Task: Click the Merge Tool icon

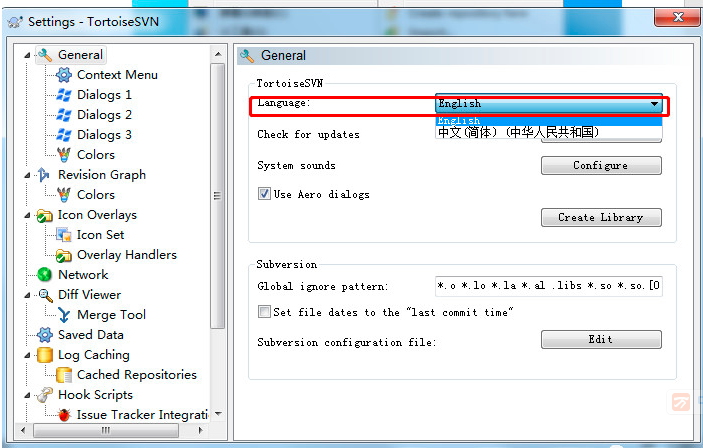Action: coord(64,315)
